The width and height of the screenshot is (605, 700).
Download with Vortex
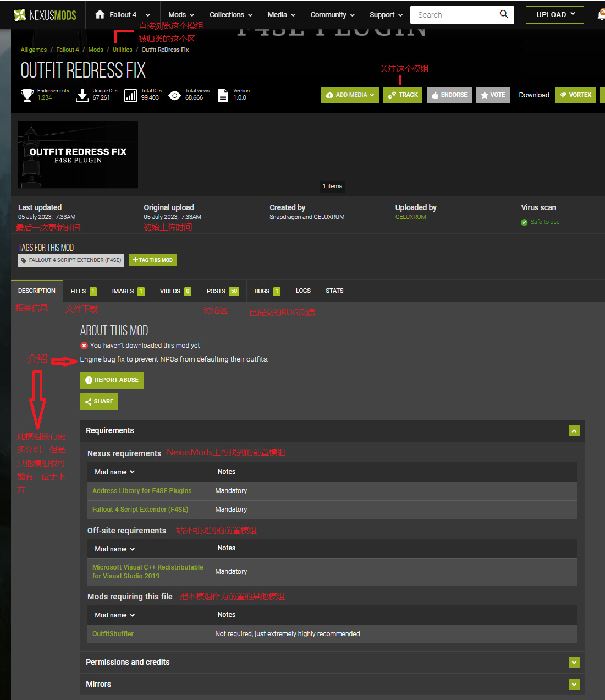click(575, 95)
